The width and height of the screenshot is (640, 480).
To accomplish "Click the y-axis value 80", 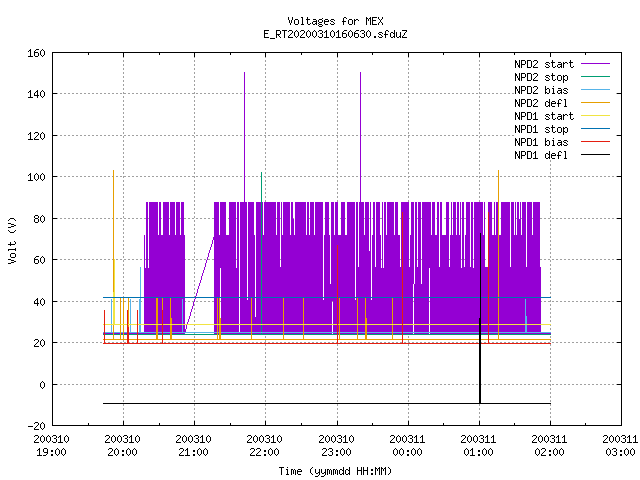I will [x=39, y=219].
